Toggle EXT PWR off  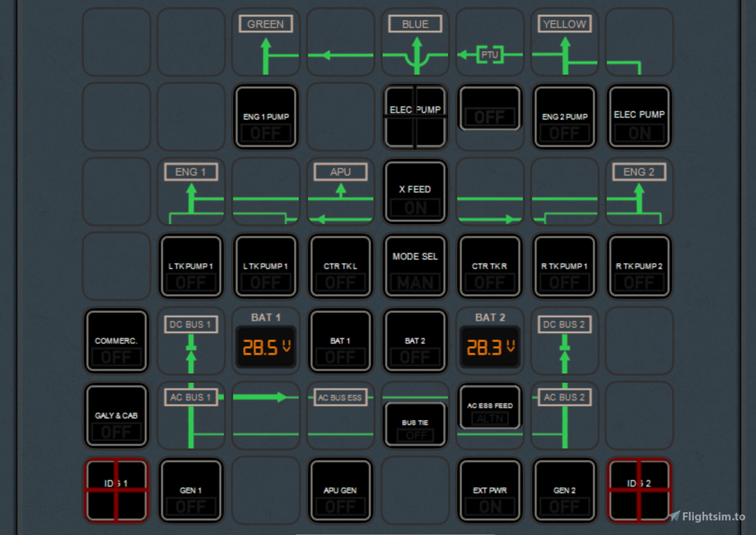point(489,490)
